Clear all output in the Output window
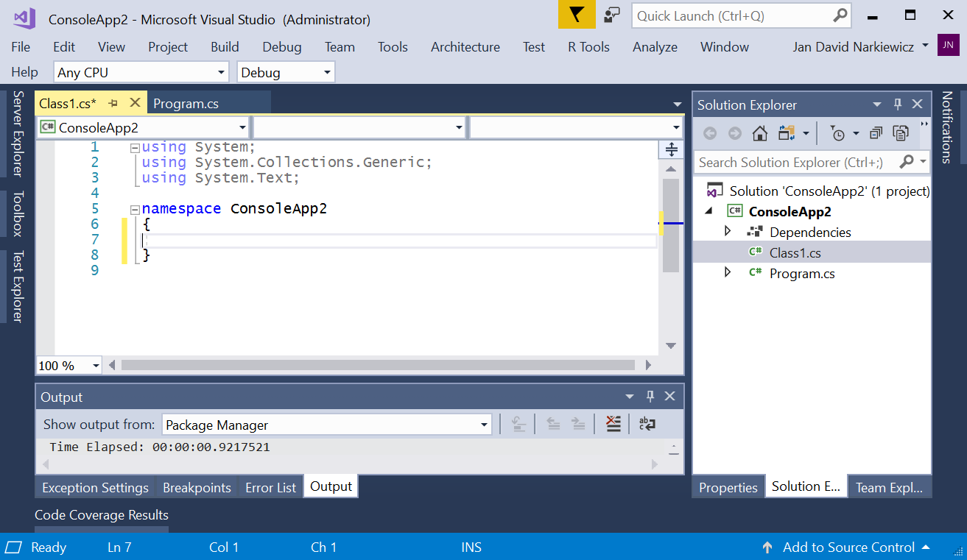 click(x=613, y=423)
